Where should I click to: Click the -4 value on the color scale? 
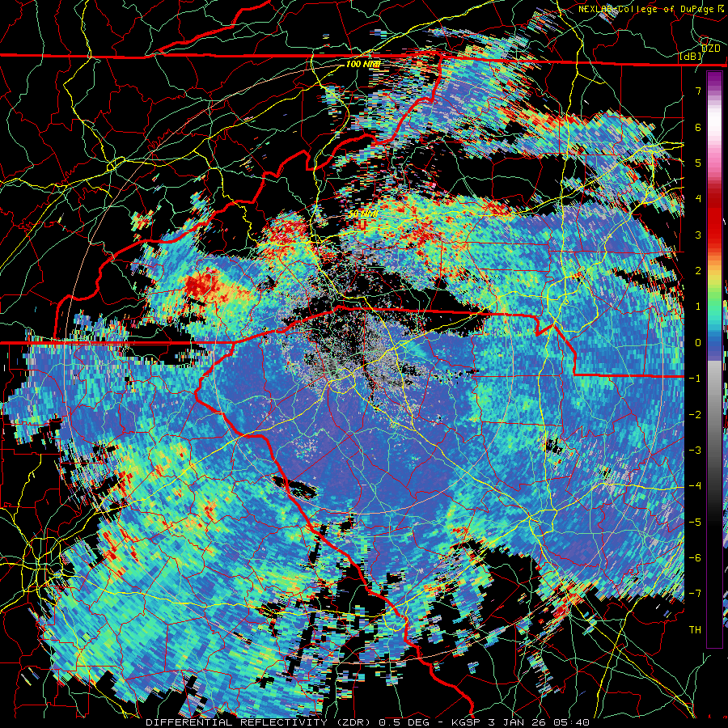point(695,486)
